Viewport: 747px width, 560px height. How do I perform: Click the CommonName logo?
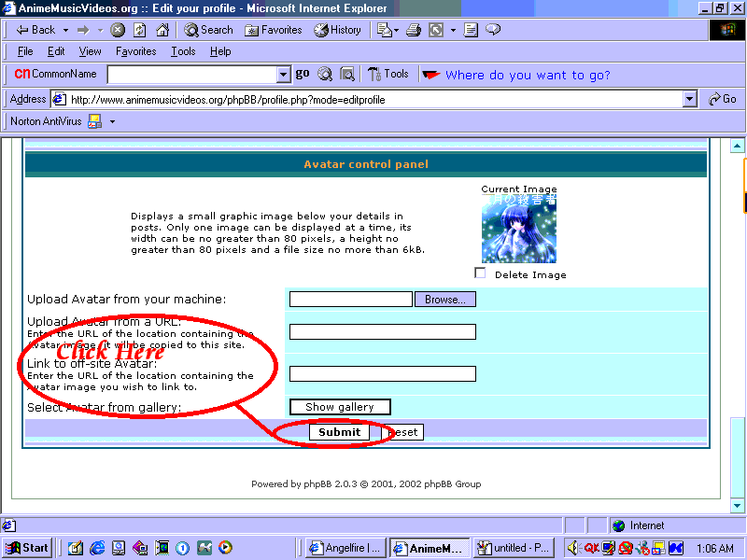(x=55, y=74)
